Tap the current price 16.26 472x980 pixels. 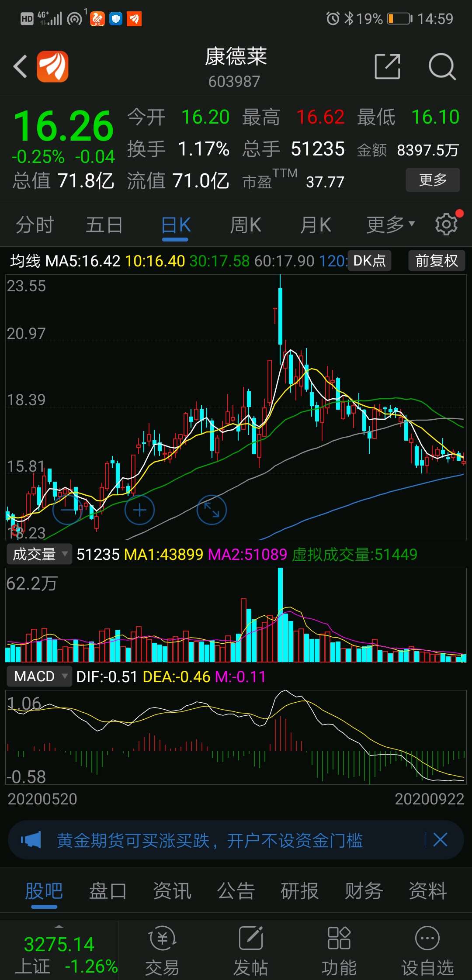click(x=64, y=127)
